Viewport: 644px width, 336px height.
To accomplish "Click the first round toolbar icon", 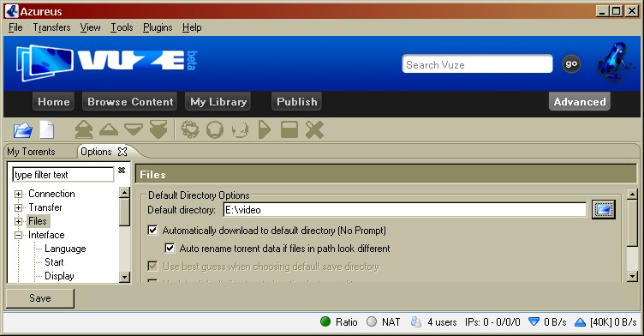I will (190, 129).
